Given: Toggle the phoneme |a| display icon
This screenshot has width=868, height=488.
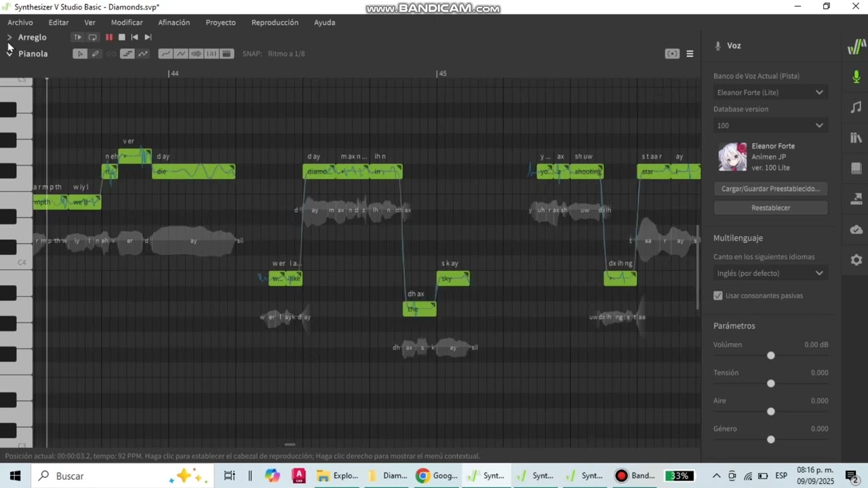Looking at the screenshot, I should [212, 54].
